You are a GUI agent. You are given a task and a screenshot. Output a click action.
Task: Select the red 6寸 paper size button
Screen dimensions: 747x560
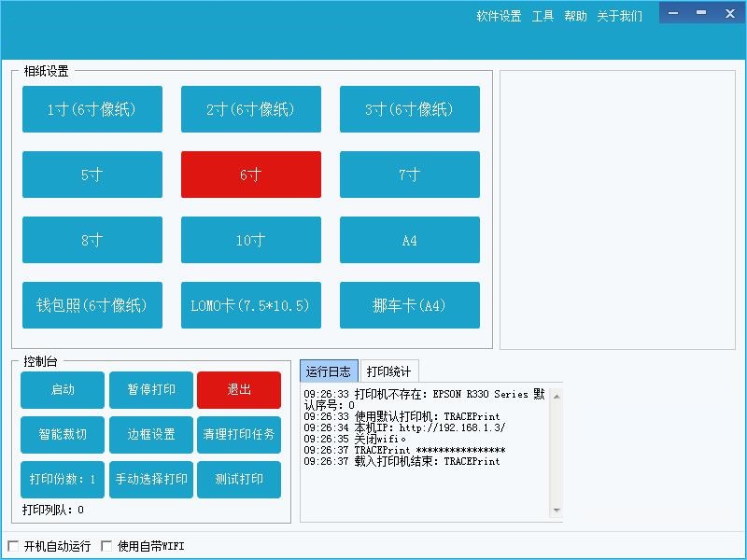251,175
